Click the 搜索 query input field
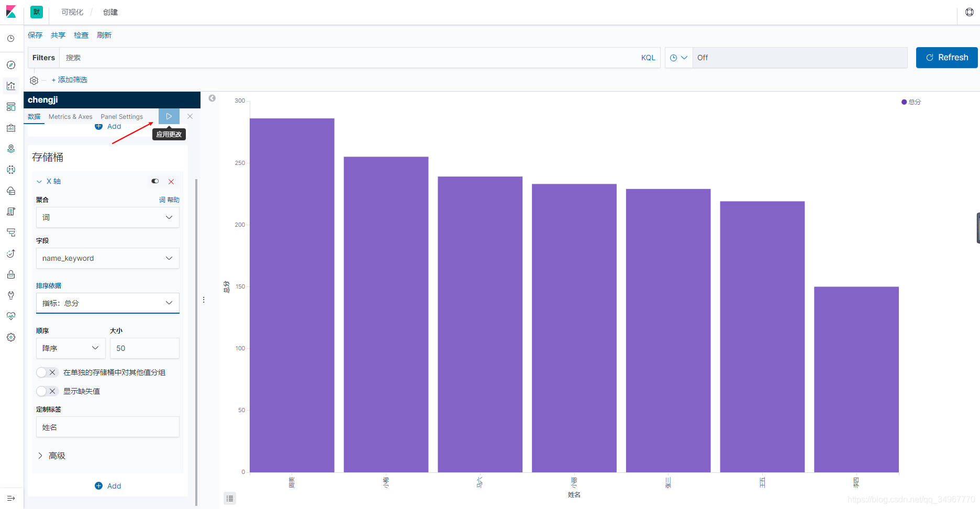The image size is (980, 509). coord(348,58)
